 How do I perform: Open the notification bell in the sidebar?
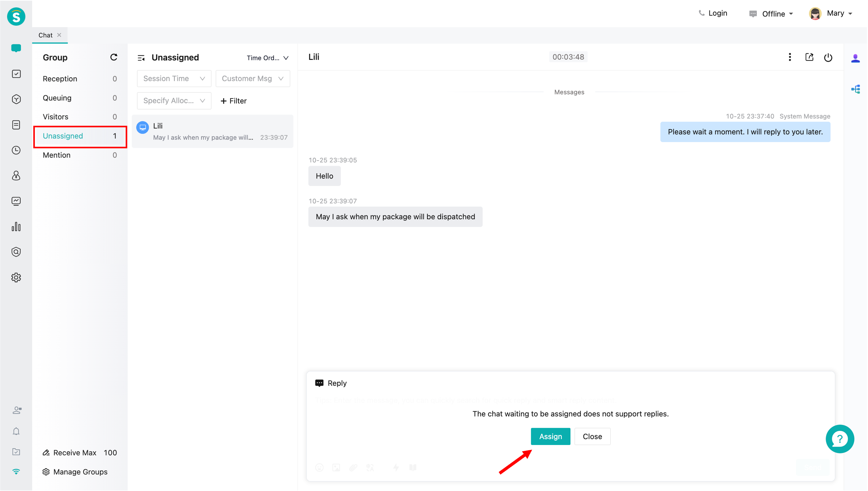click(x=16, y=431)
